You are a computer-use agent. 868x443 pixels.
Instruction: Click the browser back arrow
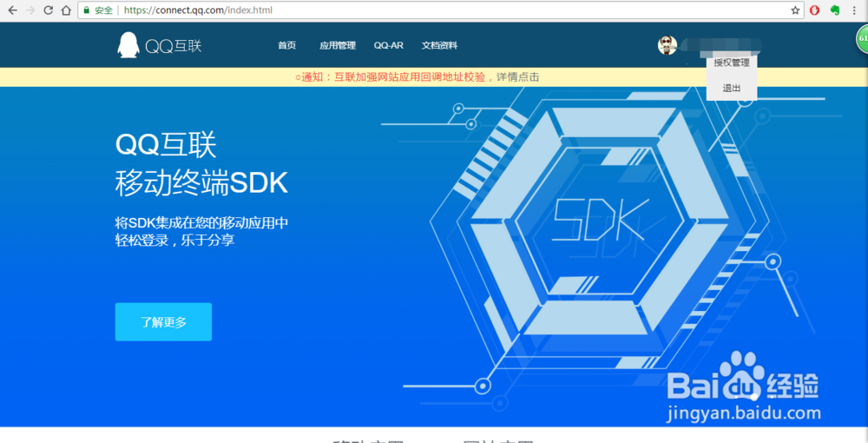coord(12,10)
